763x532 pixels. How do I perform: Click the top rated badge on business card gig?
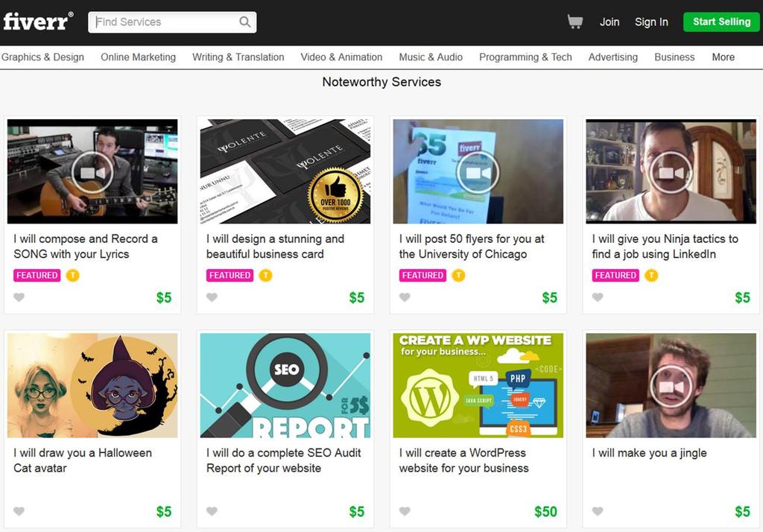pyautogui.click(x=265, y=276)
